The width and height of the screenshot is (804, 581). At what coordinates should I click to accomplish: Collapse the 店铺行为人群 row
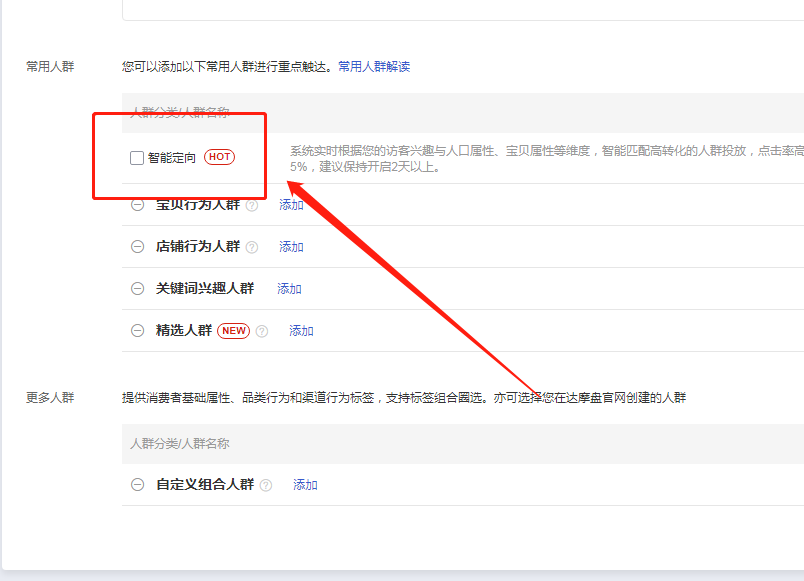pyautogui.click(x=137, y=247)
